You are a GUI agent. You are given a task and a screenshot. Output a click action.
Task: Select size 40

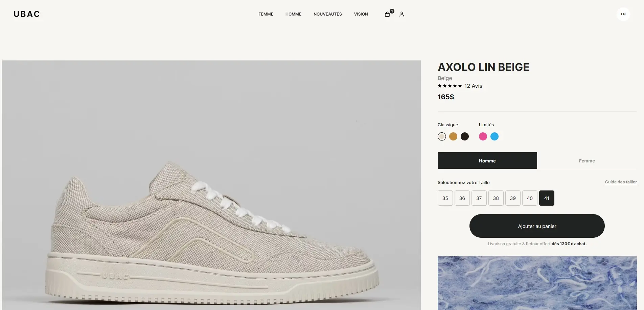(x=530, y=198)
